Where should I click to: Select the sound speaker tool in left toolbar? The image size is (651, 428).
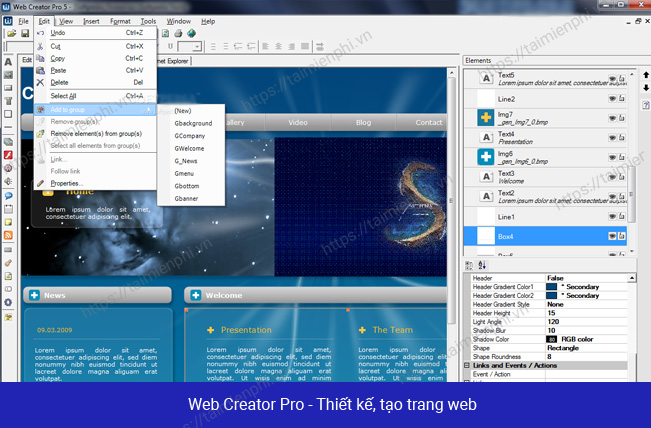pyautogui.click(x=8, y=181)
